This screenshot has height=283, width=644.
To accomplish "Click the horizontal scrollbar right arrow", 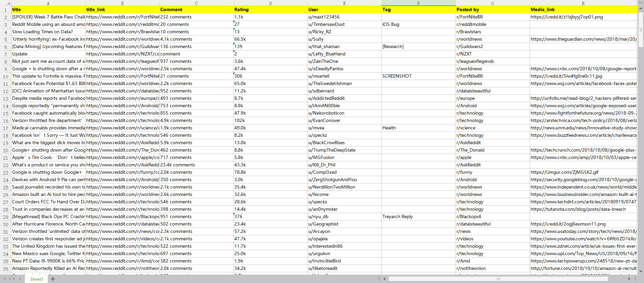I will 629,279.
